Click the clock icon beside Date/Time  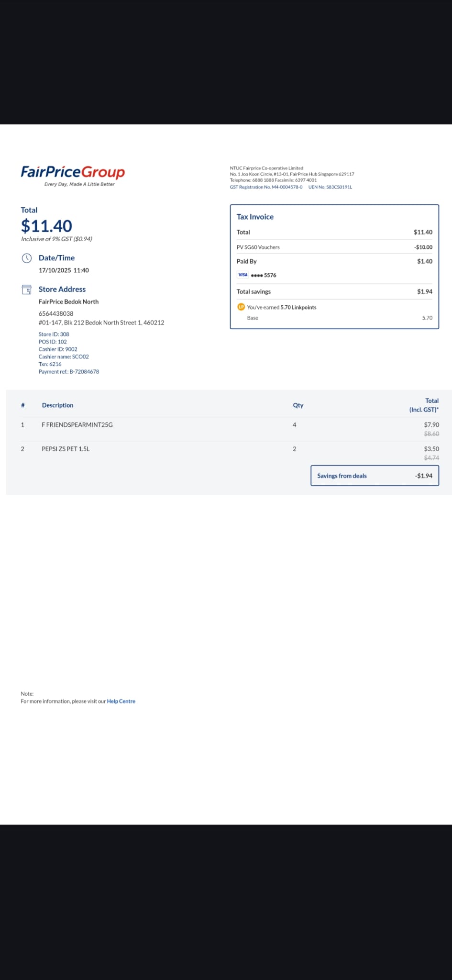[x=27, y=258]
